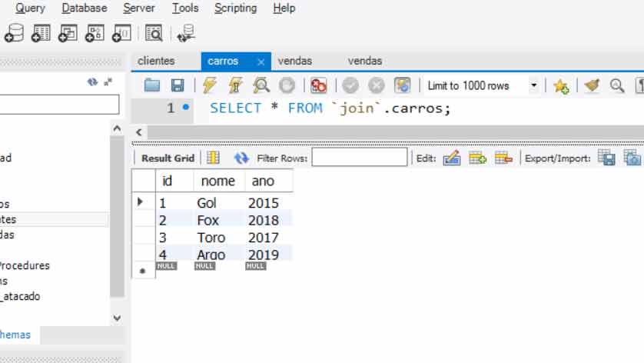Run the explain plan magnifier icon
Screen dimensions: 644x363
pos(261,85)
